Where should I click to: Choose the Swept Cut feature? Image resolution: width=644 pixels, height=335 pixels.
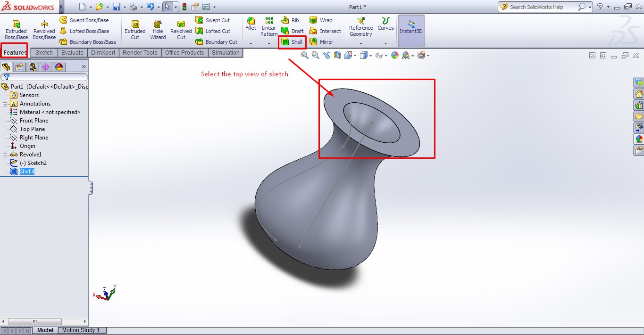[x=213, y=20]
